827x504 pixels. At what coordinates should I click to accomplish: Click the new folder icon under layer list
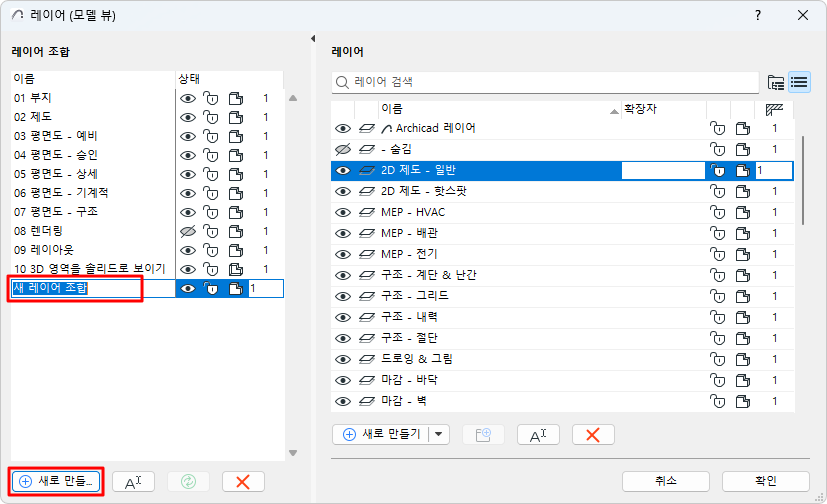point(483,435)
